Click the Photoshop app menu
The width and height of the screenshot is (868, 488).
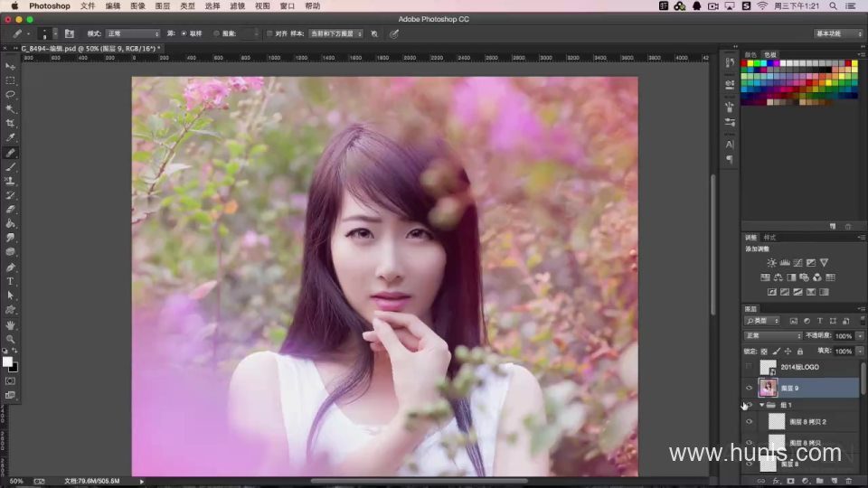(49, 5)
